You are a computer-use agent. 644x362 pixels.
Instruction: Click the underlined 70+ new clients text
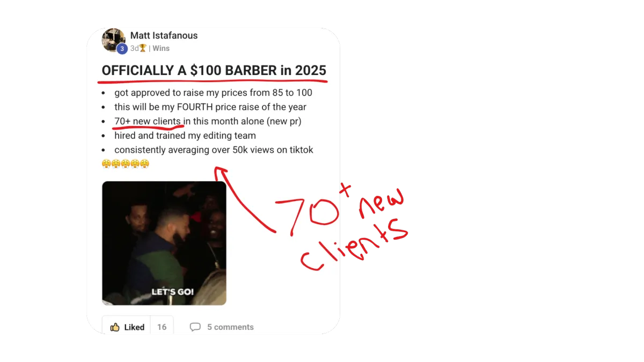pos(148,122)
